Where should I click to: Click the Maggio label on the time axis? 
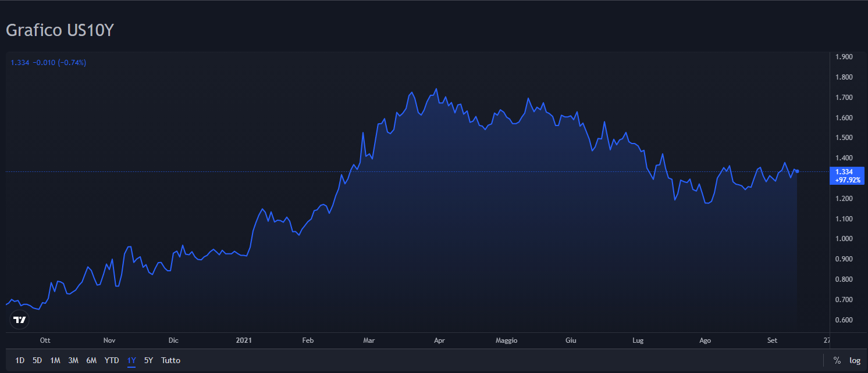pos(506,340)
